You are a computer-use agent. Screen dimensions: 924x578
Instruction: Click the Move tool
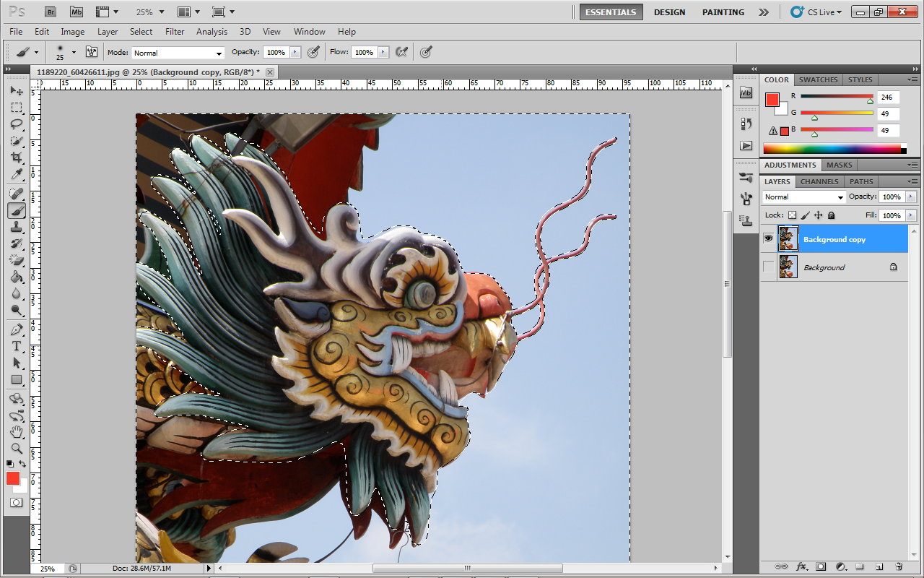[17, 91]
